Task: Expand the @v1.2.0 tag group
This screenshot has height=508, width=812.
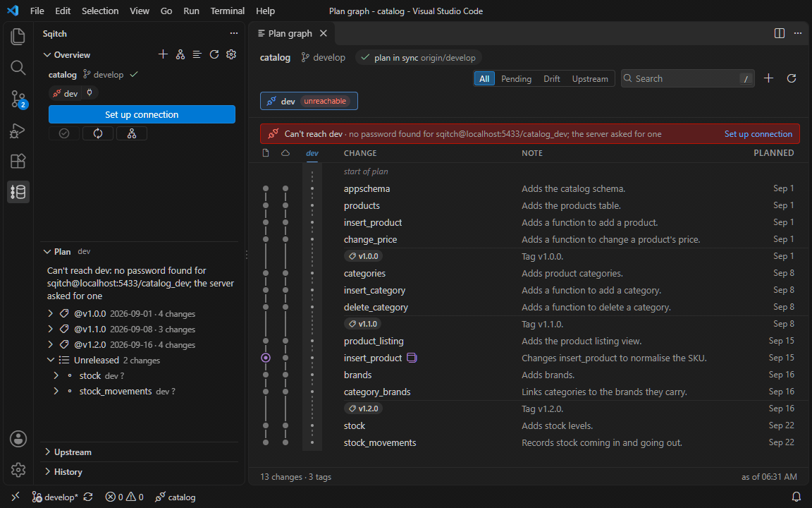Action: coord(50,345)
